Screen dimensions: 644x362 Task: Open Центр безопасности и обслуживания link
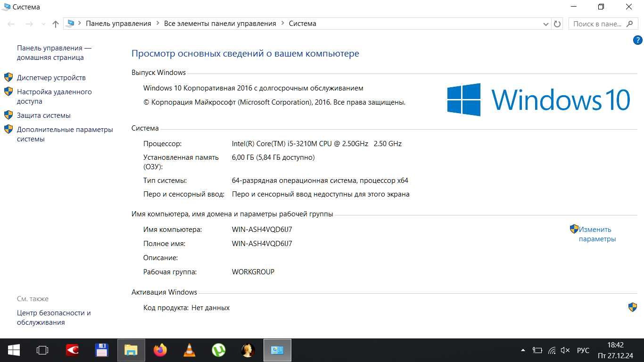(54, 318)
